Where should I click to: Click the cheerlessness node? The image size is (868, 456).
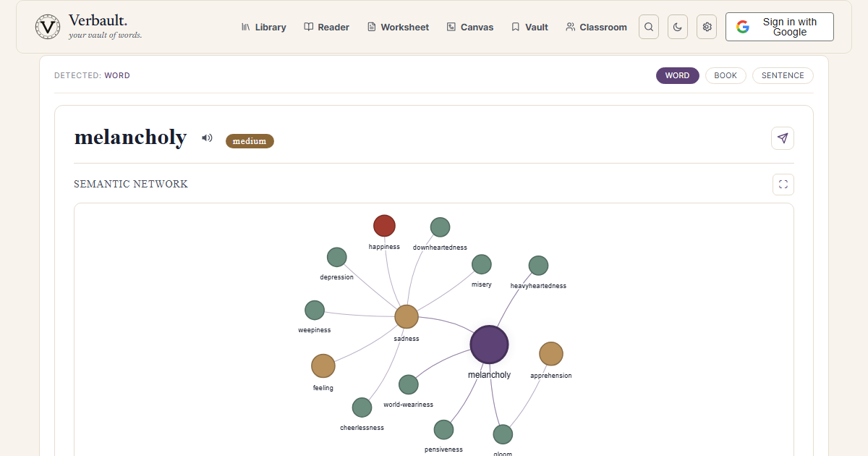[362, 408]
